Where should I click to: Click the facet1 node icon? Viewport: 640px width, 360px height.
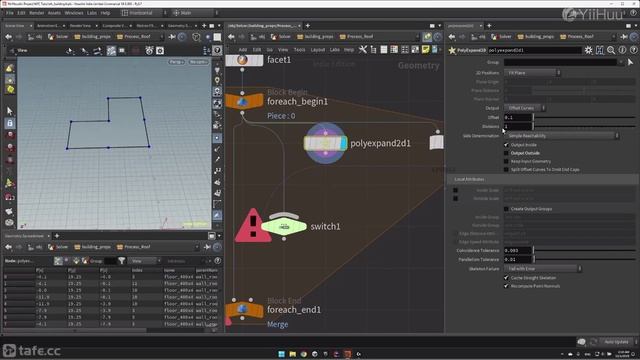(x=243, y=60)
